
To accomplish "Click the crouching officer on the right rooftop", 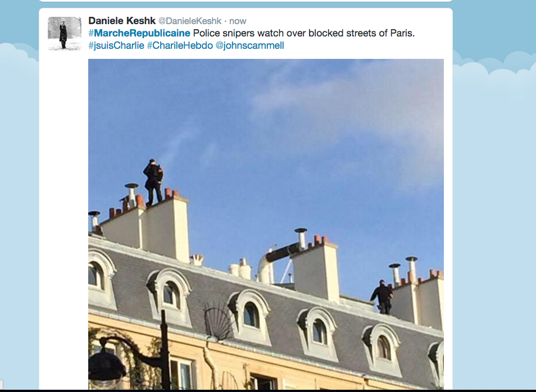I will point(383,297).
